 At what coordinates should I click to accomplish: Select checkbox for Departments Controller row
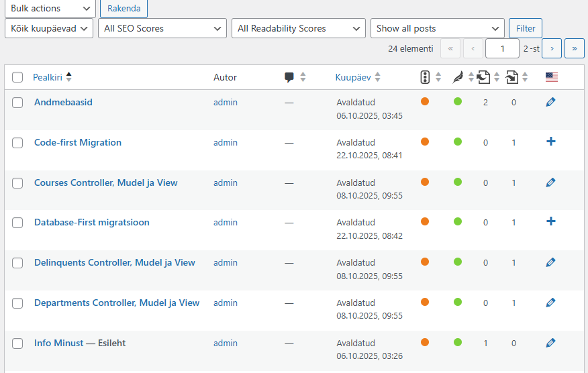pos(17,303)
